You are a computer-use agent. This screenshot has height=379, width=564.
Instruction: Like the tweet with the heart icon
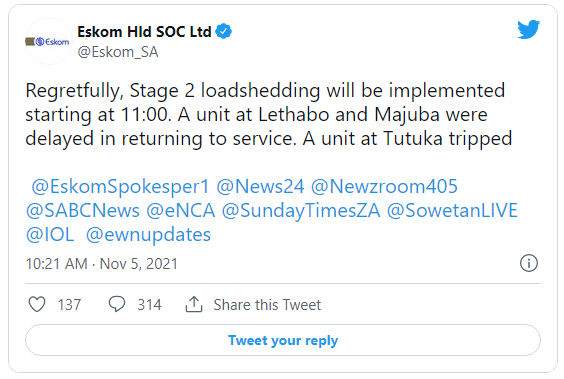37,304
